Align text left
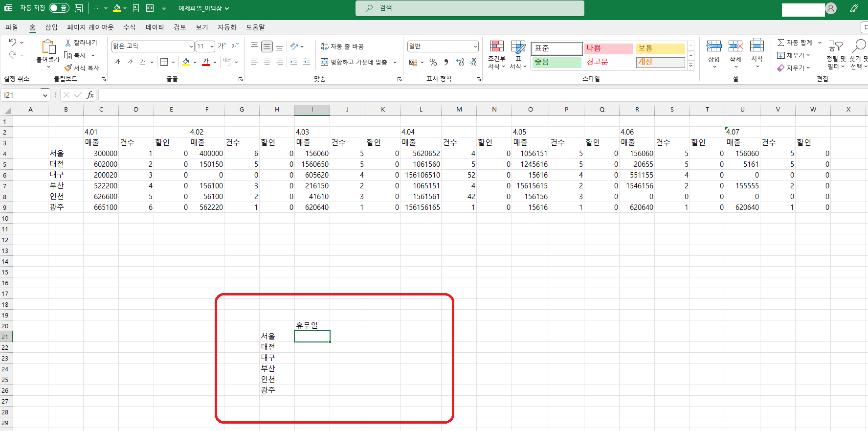Image resolution: width=868 pixels, height=431 pixels. point(254,62)
